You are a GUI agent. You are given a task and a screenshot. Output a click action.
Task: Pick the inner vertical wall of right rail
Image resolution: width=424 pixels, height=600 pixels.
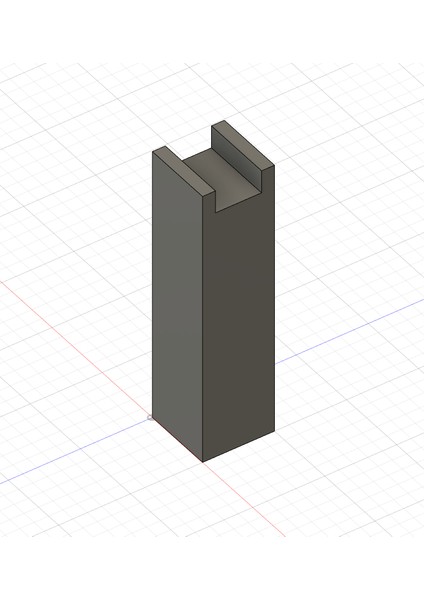coord(237,160)
